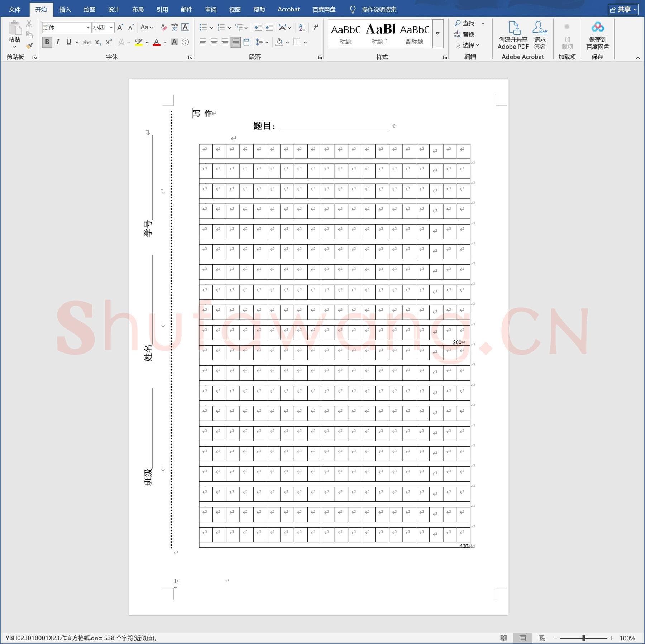Click the 100% zoom level
The image size is (645, 644).
point(627,638)
